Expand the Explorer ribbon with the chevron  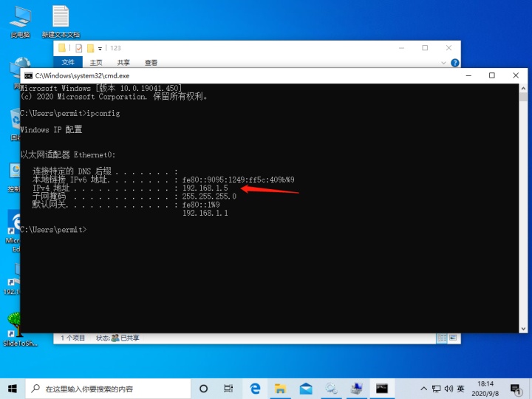click(443, 63)
